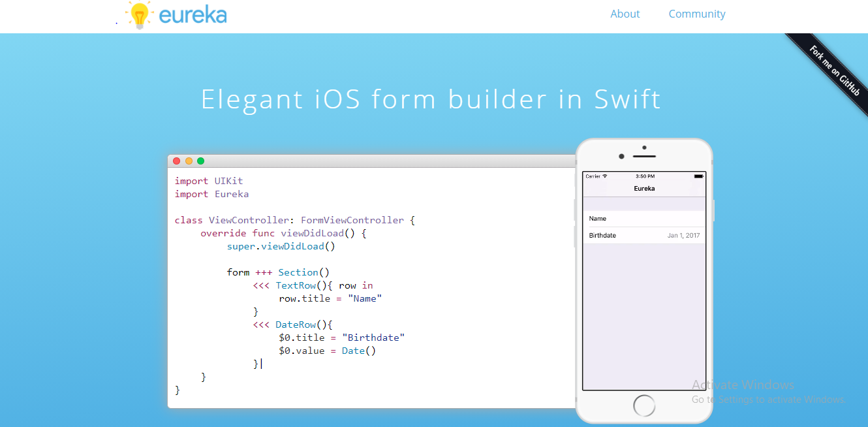
Task: Click the red close dot on code window
Action: [177, 161]
